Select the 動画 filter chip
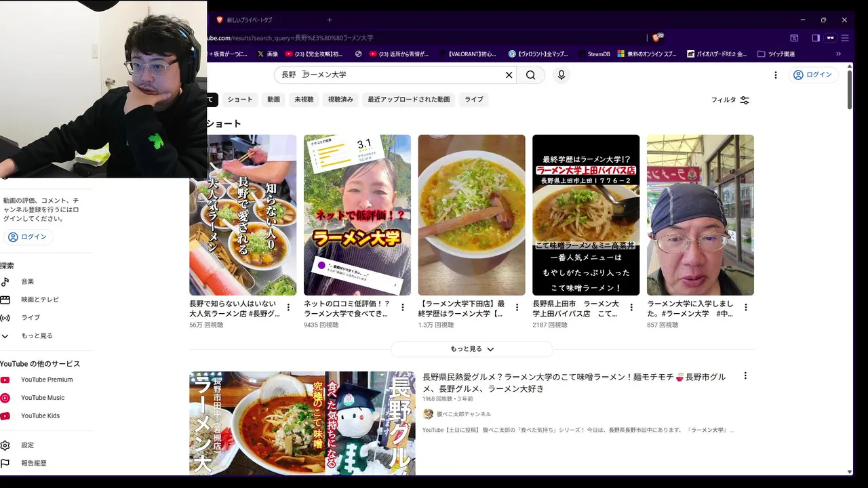The image size is (868, 488). [273, 100]
